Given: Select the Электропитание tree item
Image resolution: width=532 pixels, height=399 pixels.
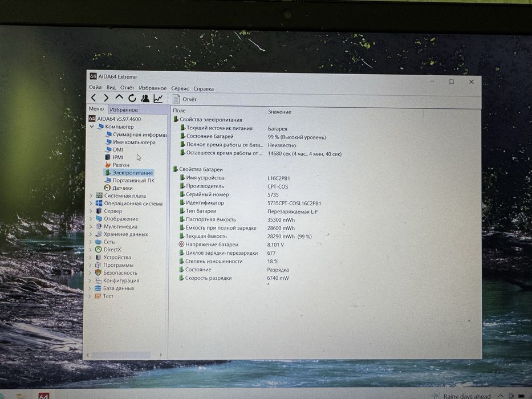Looking at the screenshot, I should click(129, 173).
